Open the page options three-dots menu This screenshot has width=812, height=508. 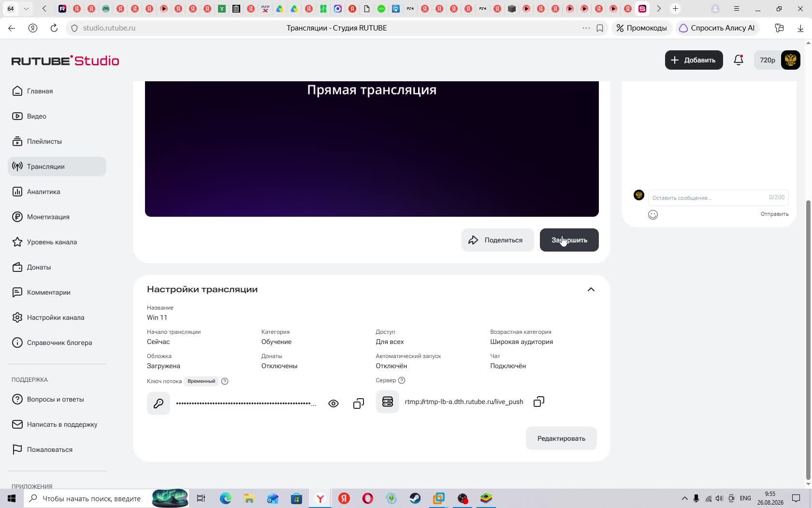tap(586, 28)
